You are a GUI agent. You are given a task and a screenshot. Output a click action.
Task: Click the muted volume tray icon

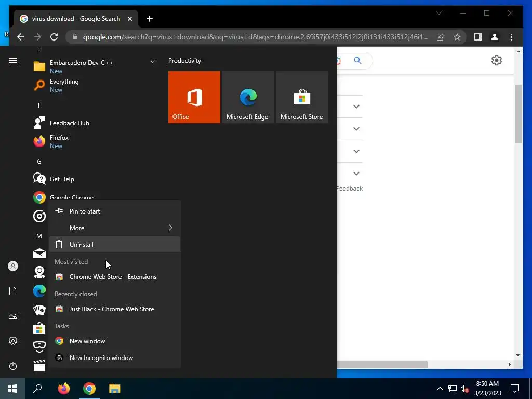point(464,389)
